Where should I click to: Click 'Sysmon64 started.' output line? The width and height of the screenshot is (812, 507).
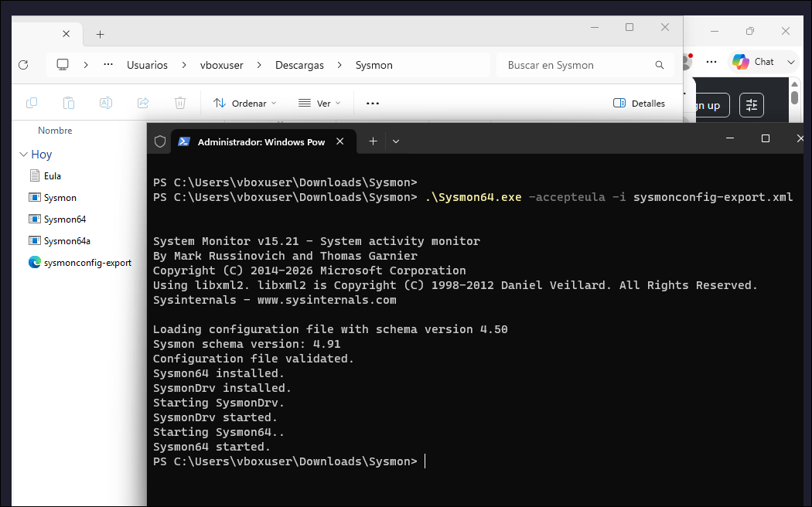point(211,447)
